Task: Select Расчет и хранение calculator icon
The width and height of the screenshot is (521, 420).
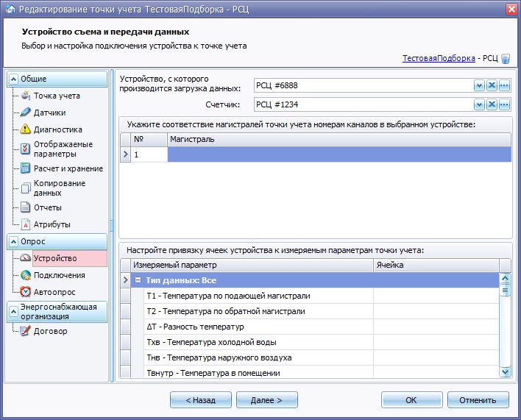Action: coord(26,168)
